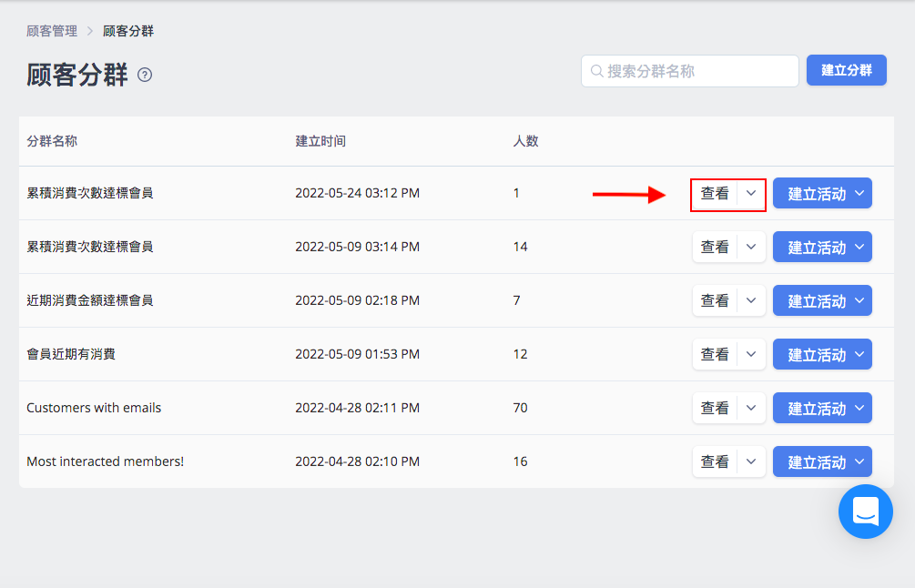Click 查看 for Most interacted members!
The height and width of the screenshot is (588, 915).
pos(715,461)
